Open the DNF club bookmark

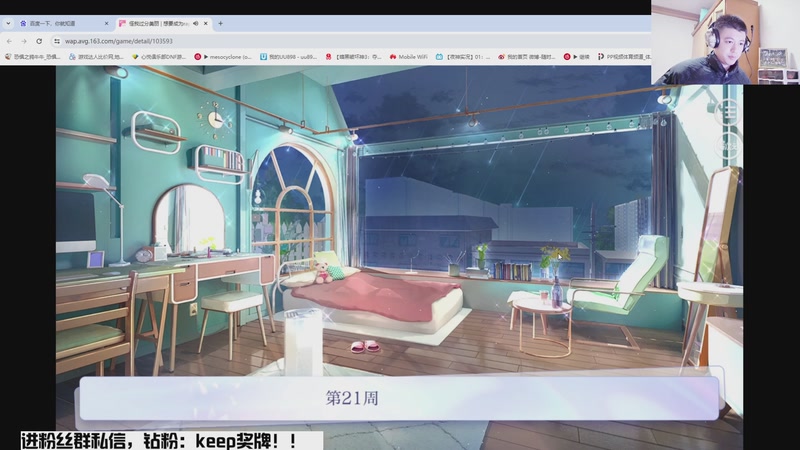[159, 57]
